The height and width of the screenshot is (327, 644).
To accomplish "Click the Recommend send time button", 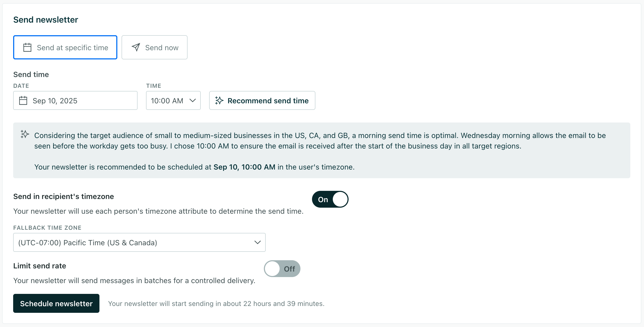I will pos(262,100).
